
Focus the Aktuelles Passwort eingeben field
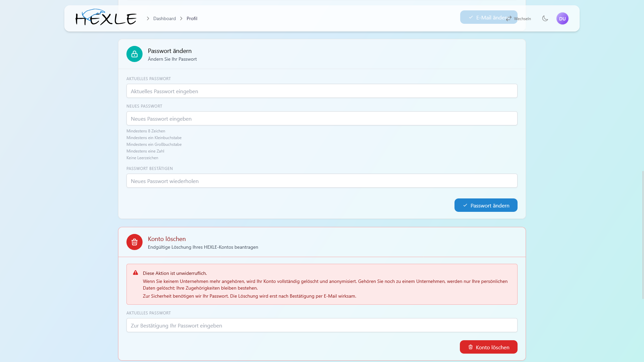point(322,91)
